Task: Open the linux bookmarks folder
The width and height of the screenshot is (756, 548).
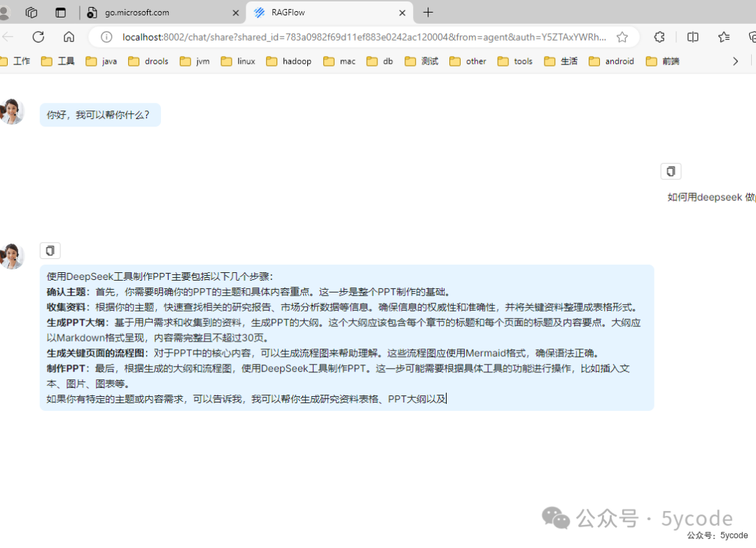Action: (x=238, y=61)
